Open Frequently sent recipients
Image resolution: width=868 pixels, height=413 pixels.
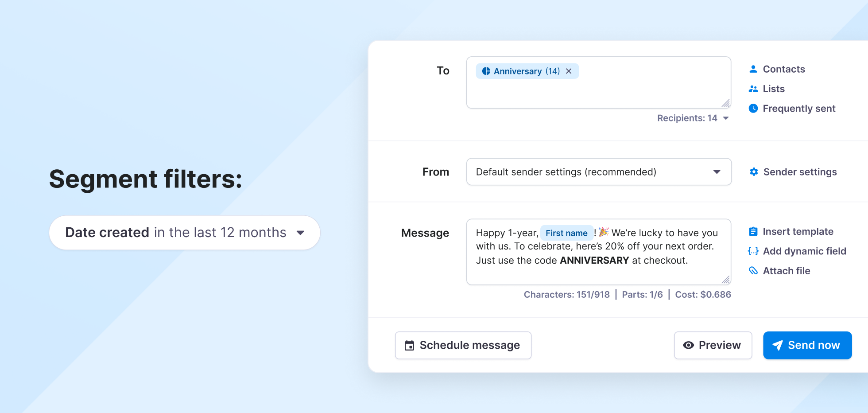799,109
